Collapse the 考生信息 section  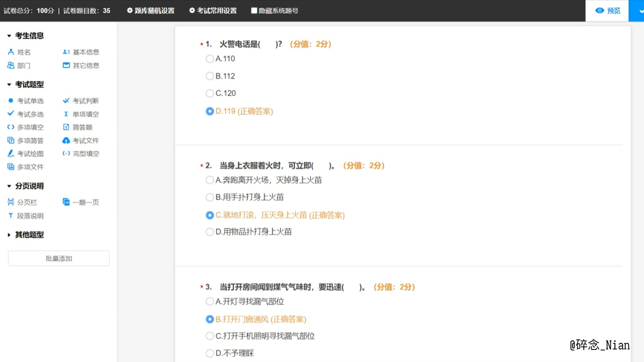point(10,36)
